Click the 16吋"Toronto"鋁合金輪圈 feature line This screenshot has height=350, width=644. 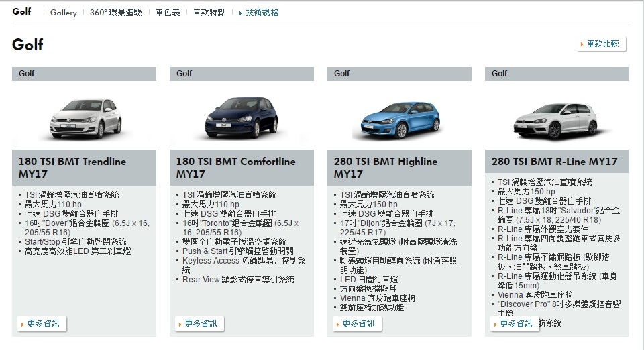click(x=241, y=228)
